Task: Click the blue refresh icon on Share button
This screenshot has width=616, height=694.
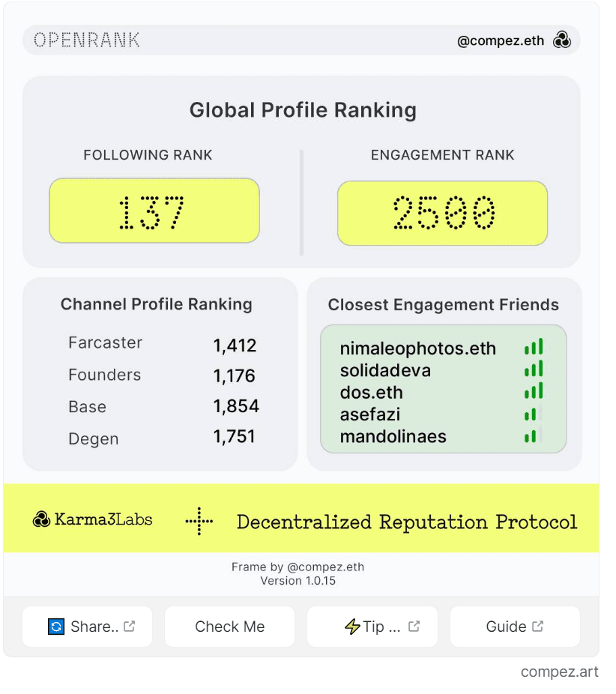Action: pos(56,627)
